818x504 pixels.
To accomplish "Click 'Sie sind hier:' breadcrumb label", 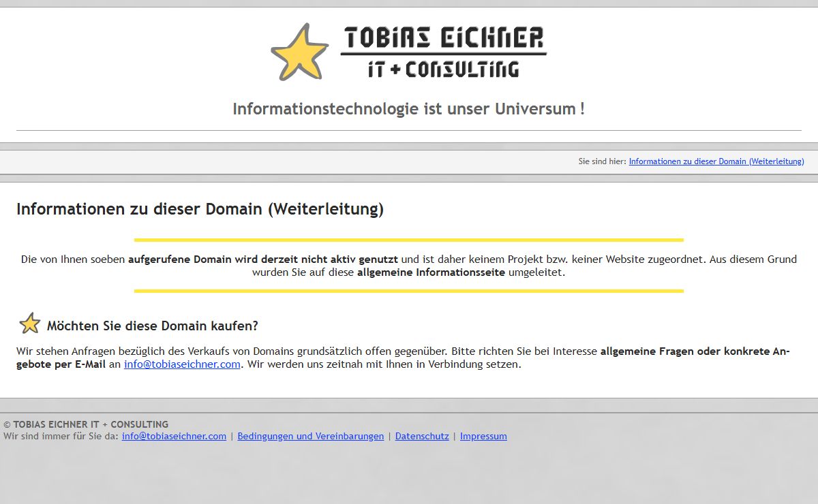I will point(602,161).
